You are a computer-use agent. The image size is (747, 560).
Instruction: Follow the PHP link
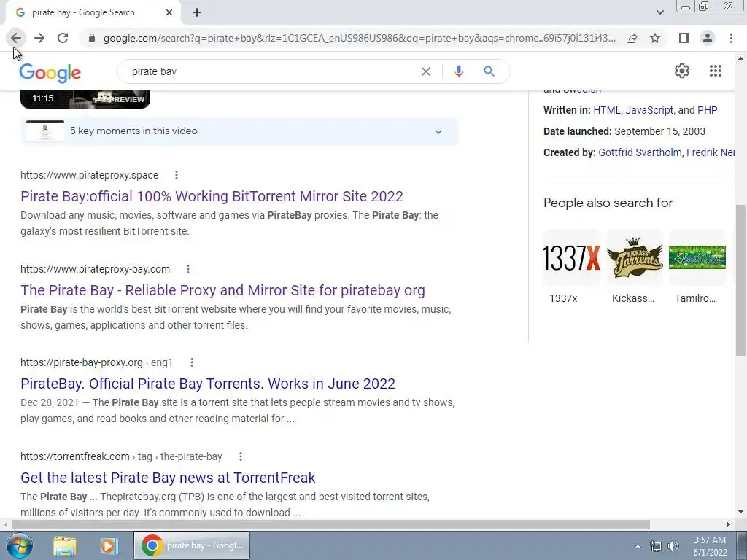(708, 111)
